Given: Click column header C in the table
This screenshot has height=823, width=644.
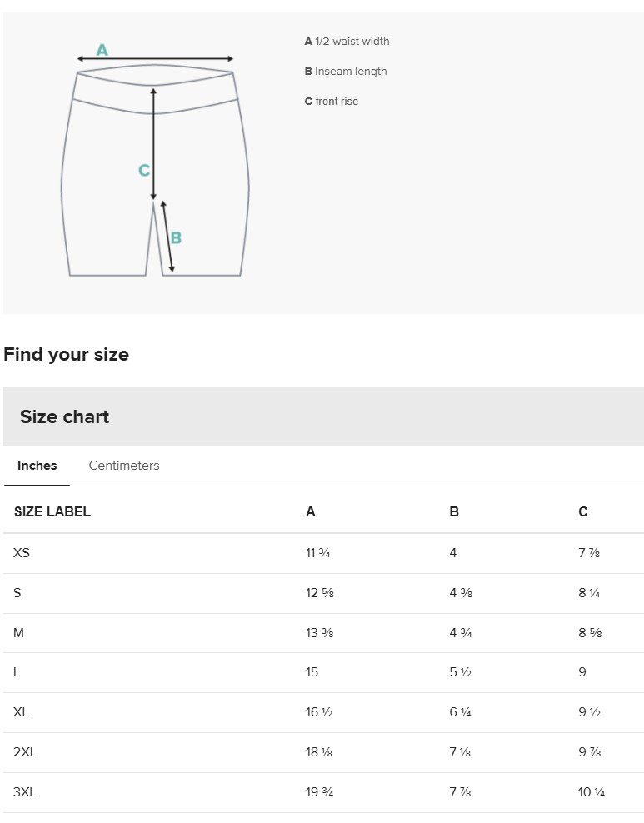Looking at the screenshot, I should point(583,511).
